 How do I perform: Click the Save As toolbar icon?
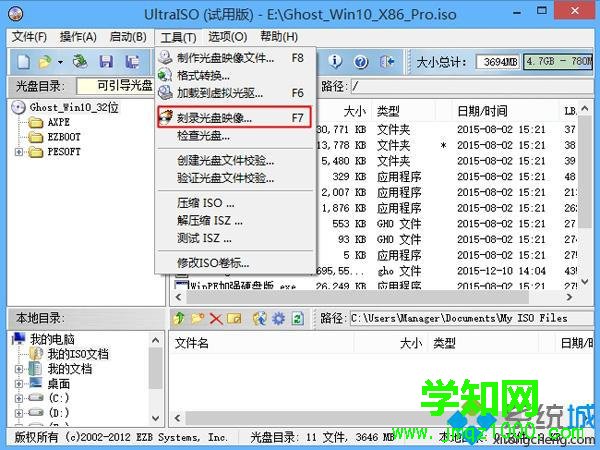click(132, 62)
